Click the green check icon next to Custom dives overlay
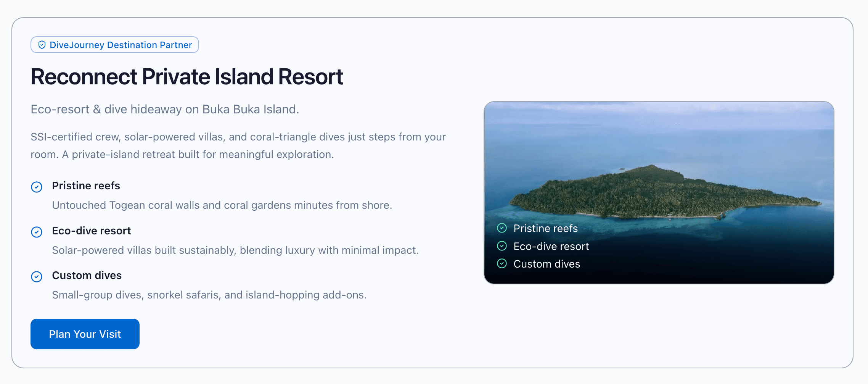Screen dimensions: 868x384 pyautogui.click(x=502, y=264)
